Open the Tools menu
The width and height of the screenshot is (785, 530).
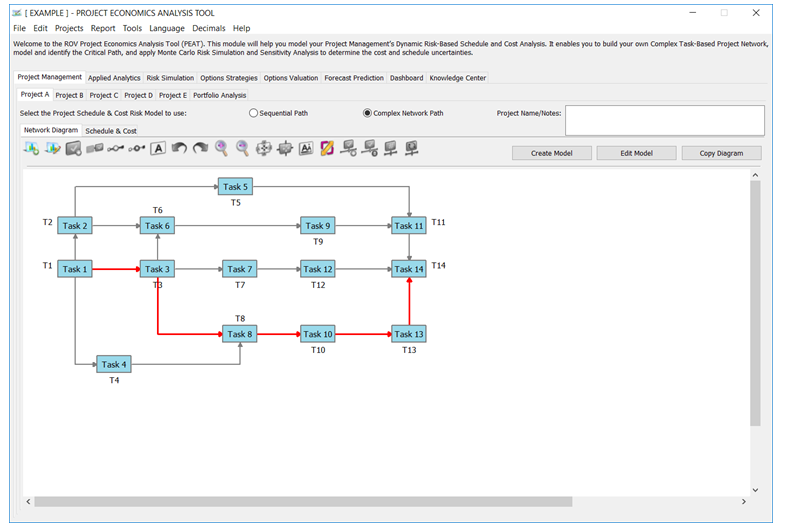tap(132, 28)
